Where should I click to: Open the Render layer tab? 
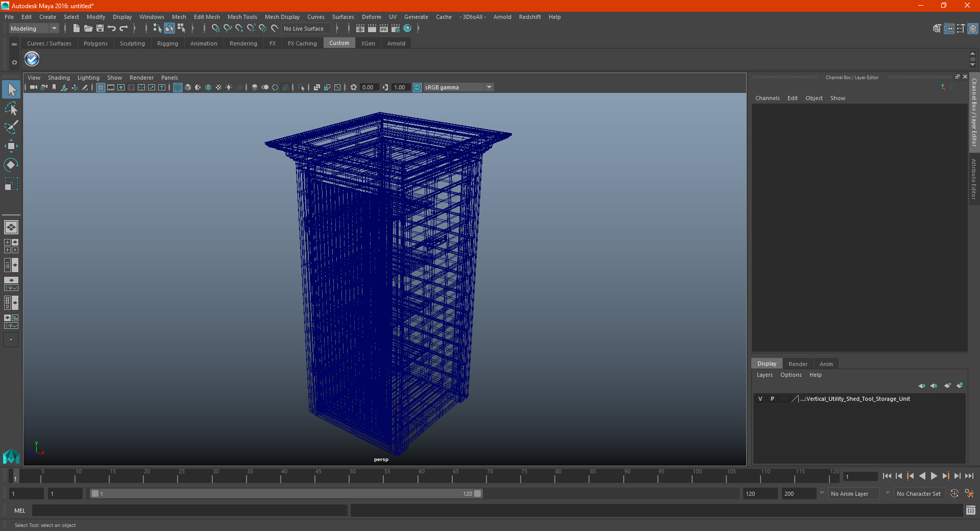pos(798,364)
